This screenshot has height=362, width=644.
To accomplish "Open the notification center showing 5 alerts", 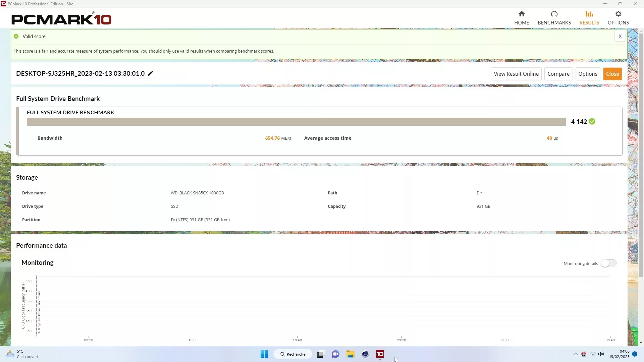I will pos(635,354).
